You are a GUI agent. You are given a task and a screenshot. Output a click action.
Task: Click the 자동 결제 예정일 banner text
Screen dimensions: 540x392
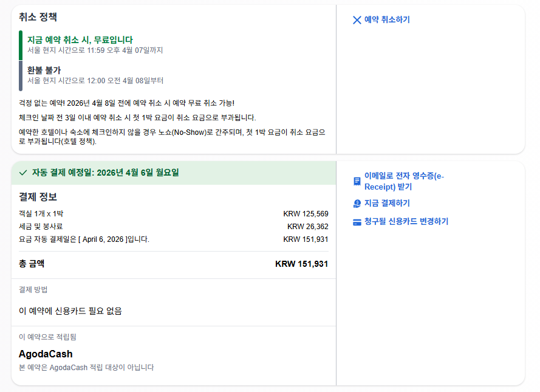(x=105, y=173)
